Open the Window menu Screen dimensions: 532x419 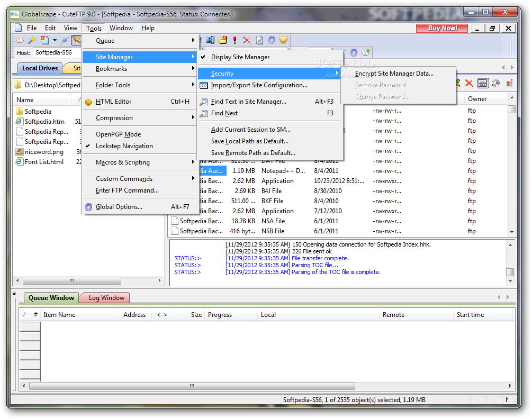click(121, 28)
